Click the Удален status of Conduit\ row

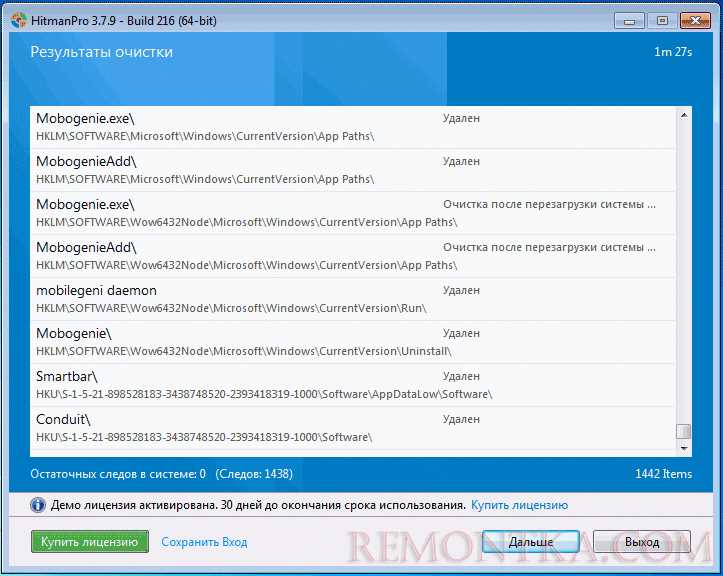click(x=461, y=419)
